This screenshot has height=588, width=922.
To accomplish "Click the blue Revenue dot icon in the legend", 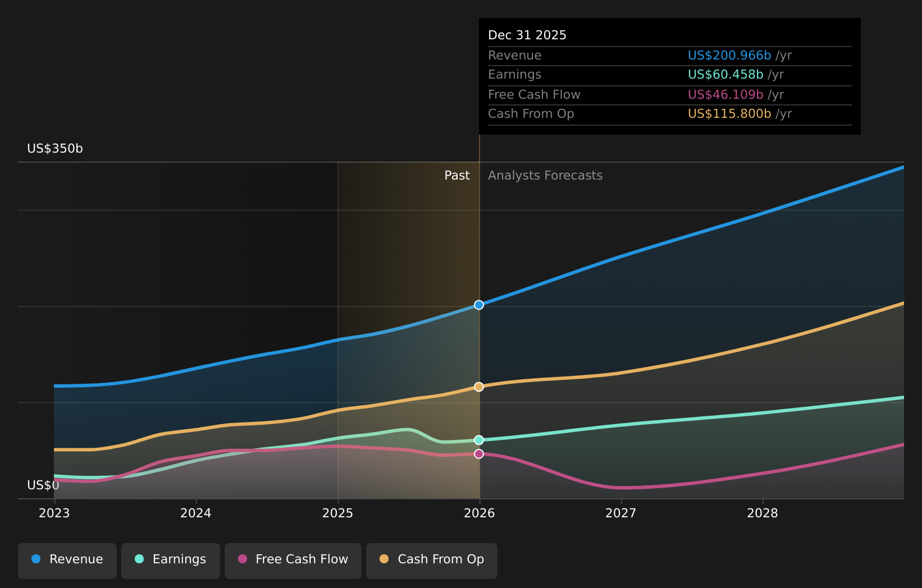I will click(x=36, y=559).
